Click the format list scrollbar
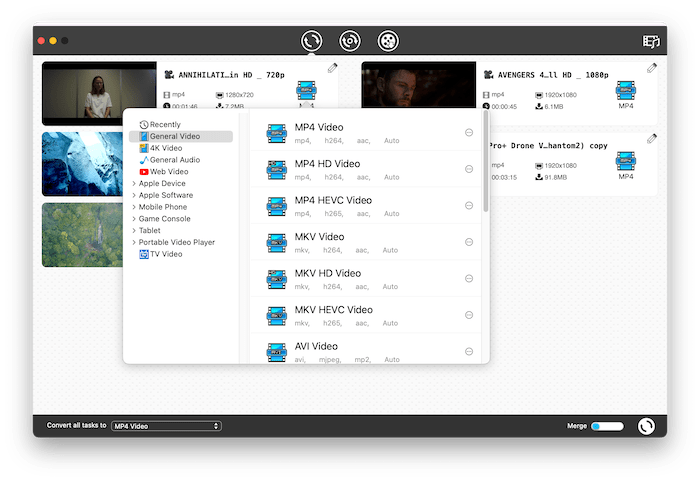 point(486,165)
